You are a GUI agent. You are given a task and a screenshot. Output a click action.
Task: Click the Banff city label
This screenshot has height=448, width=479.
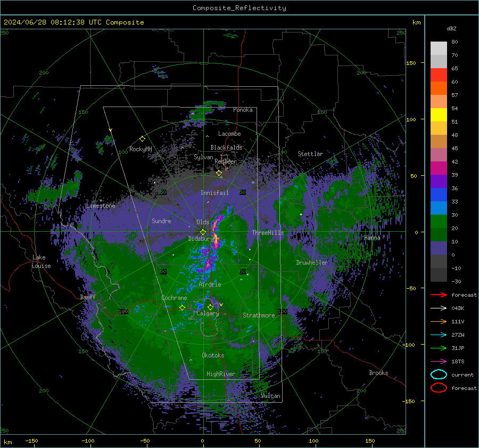tap(88, 297)
